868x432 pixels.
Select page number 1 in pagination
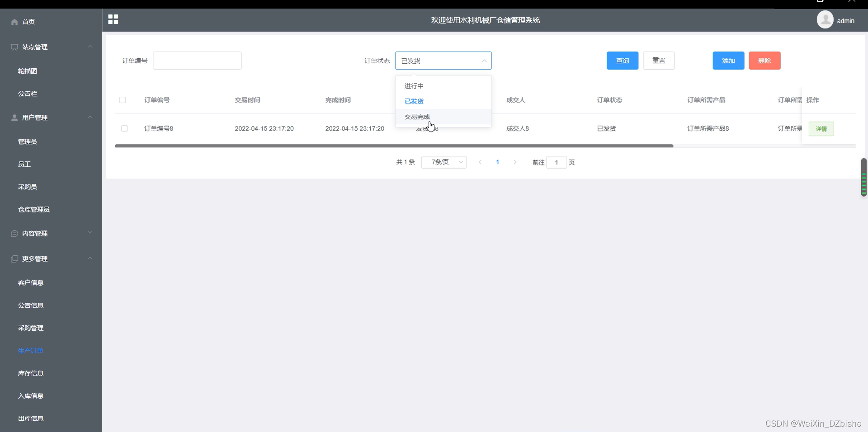(x=497, y=162)
